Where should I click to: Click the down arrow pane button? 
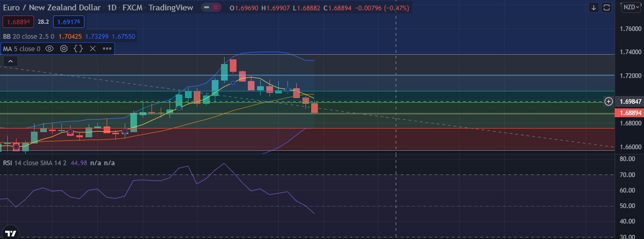click(x=594, y=7)
